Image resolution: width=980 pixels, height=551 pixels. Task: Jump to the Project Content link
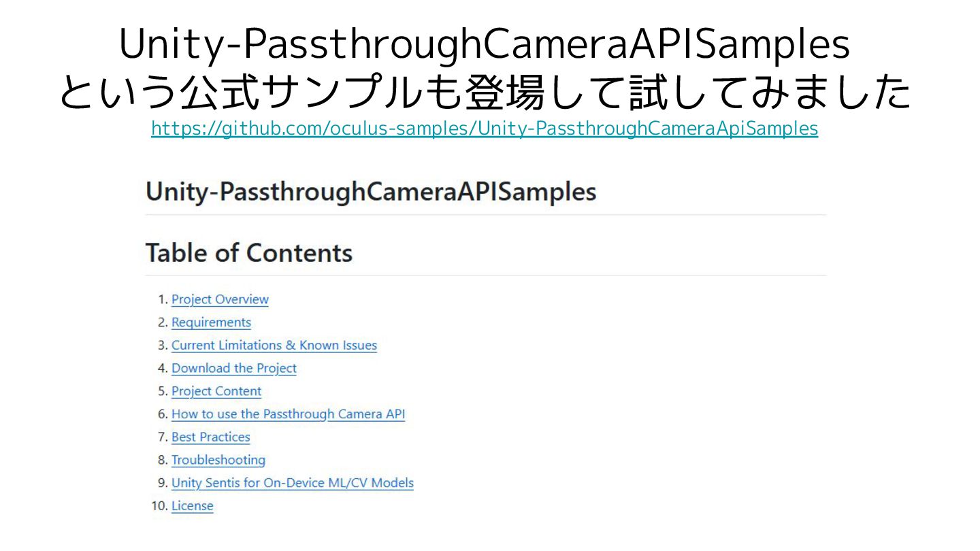coord(216,391)
